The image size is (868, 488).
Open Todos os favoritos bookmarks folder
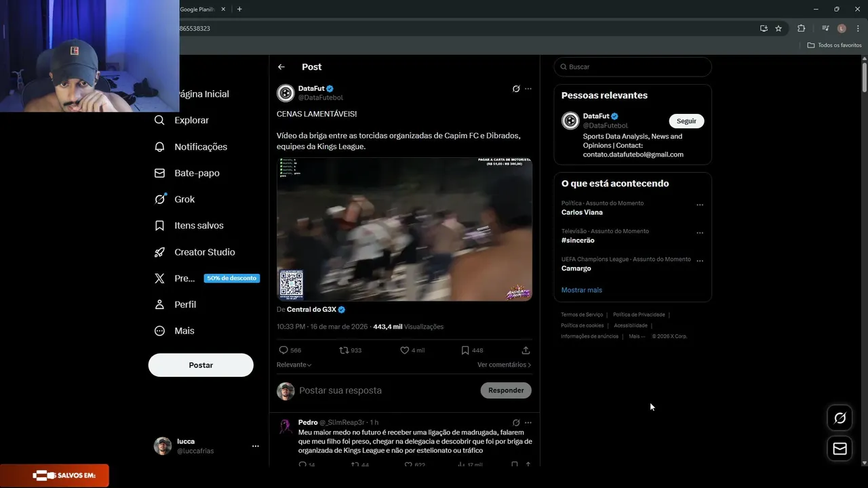pos(834,45)
